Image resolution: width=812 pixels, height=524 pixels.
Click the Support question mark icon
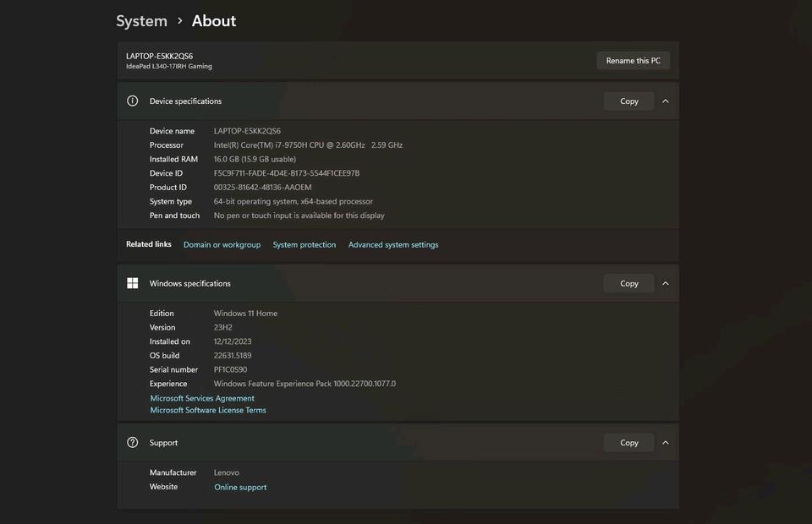133,442
